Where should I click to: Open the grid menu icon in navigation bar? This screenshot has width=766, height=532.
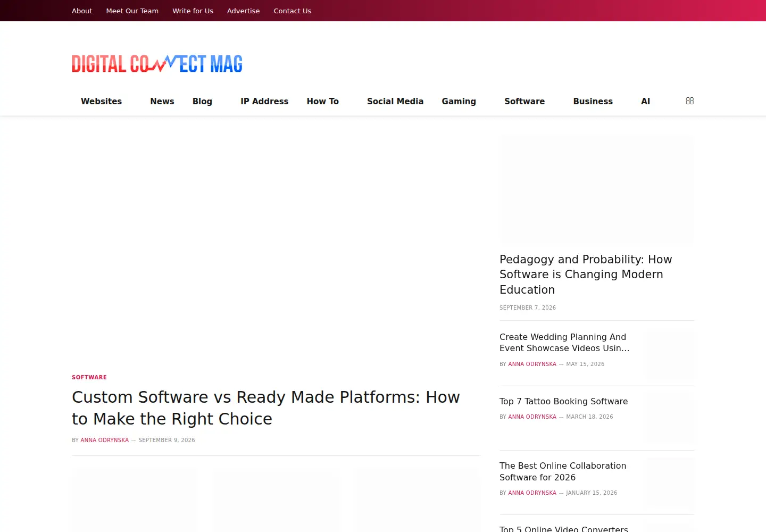[x=690, y=101]
